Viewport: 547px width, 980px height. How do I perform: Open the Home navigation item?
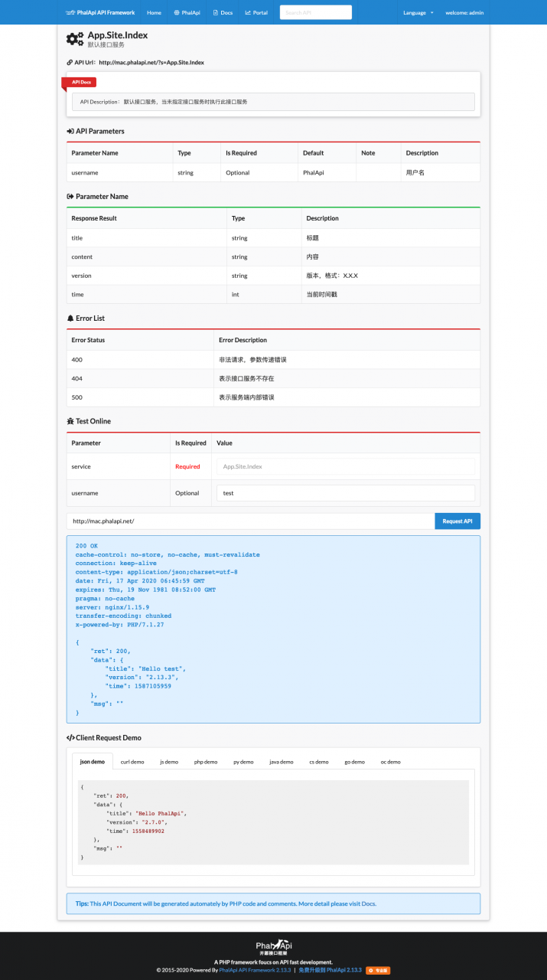154,13
